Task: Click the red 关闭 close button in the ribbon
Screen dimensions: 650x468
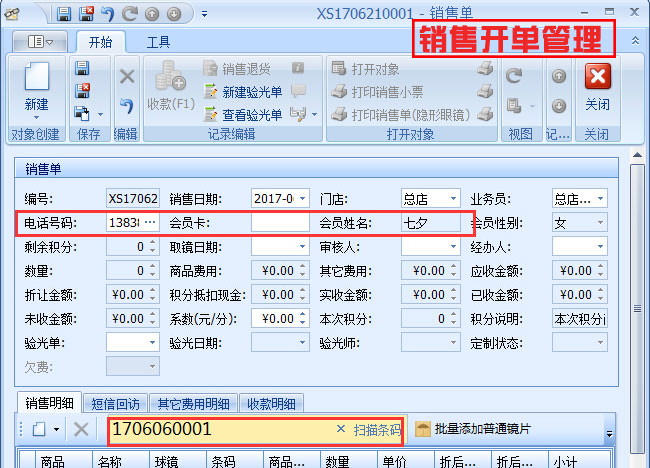Action: 597,87
